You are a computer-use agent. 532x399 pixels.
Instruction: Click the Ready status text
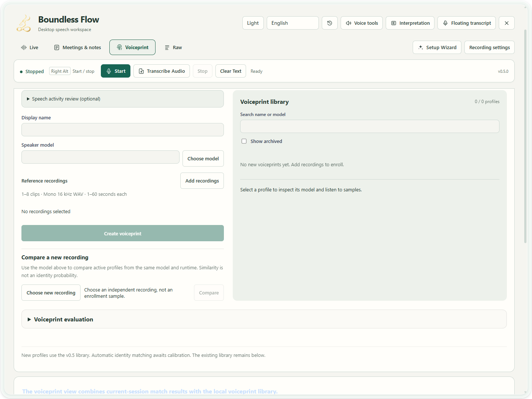pos(256,71)
